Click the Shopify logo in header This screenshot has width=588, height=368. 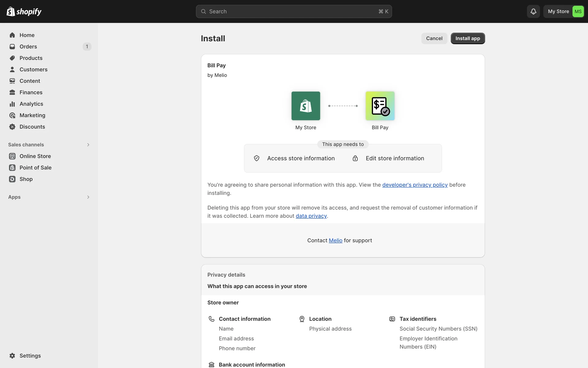24,11
